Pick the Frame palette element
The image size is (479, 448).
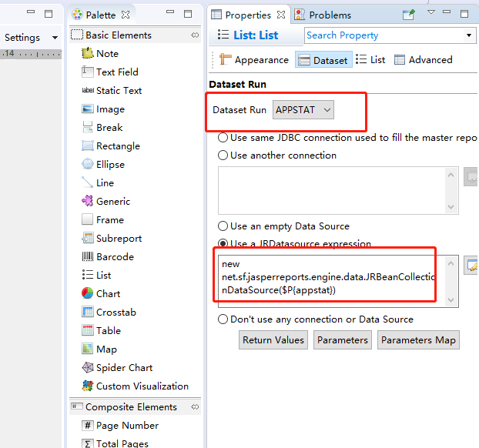[x=102, y=220]
